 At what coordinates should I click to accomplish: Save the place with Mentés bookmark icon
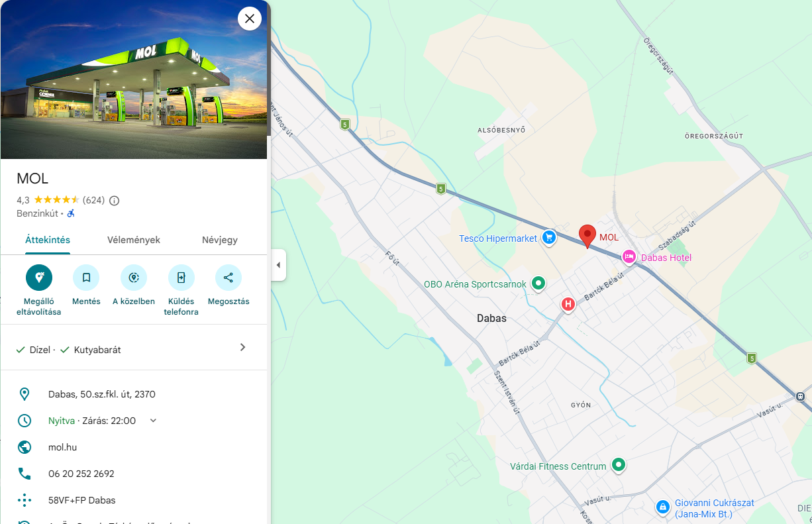[86, 278]
